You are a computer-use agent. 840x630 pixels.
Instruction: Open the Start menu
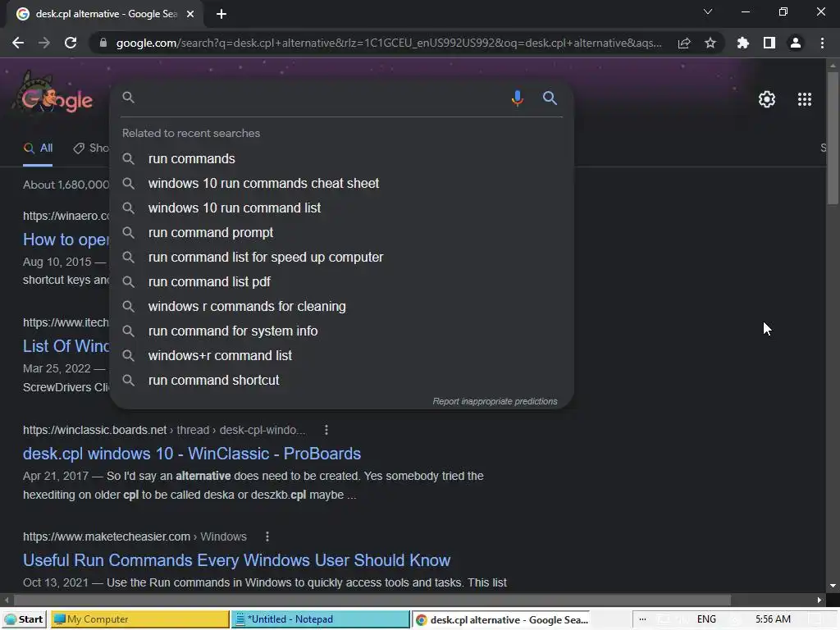24,619
